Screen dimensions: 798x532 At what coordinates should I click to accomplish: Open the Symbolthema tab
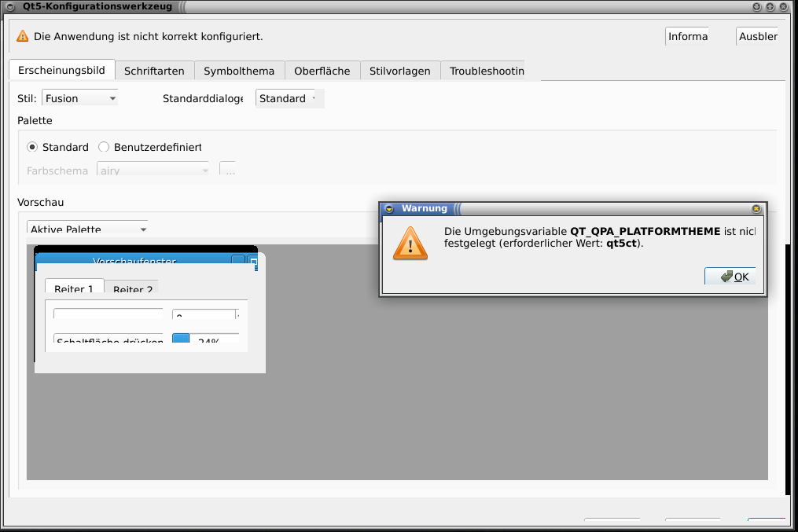[239, 71]
